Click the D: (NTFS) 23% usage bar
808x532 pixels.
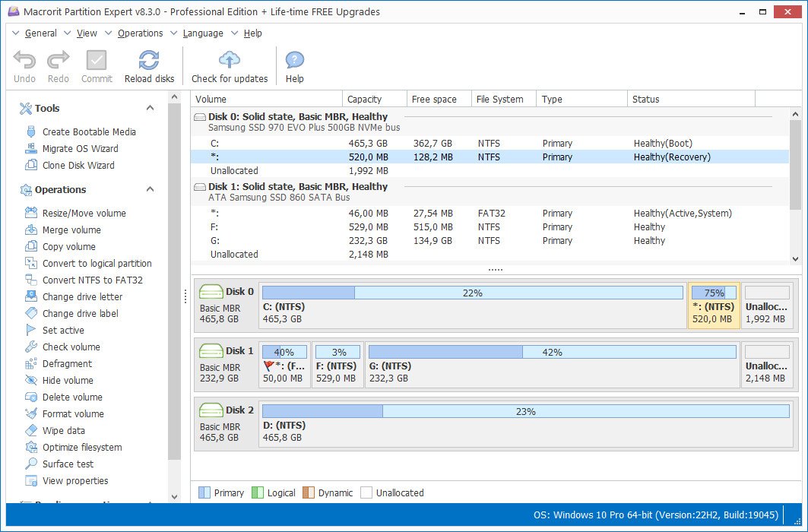click(525, 411)
